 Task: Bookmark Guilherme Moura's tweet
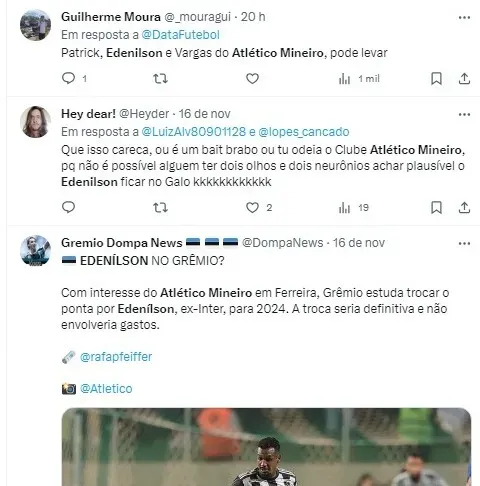(x=436, y=79)
